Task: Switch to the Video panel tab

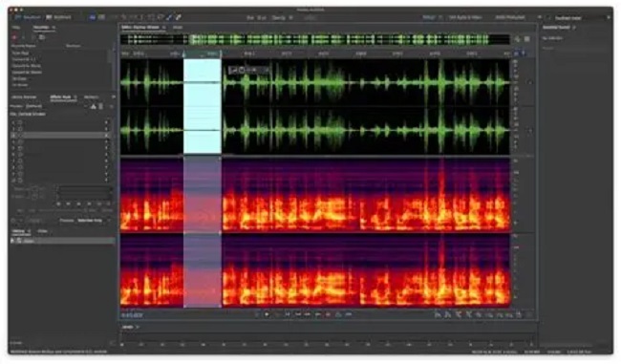Action: 42,231
